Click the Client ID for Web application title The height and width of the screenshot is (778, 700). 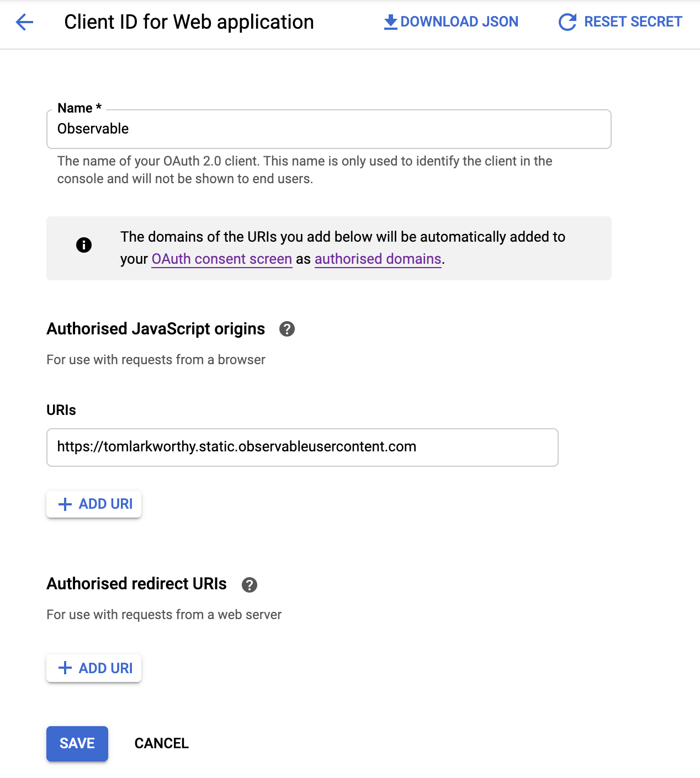click(x=189, y=22)
